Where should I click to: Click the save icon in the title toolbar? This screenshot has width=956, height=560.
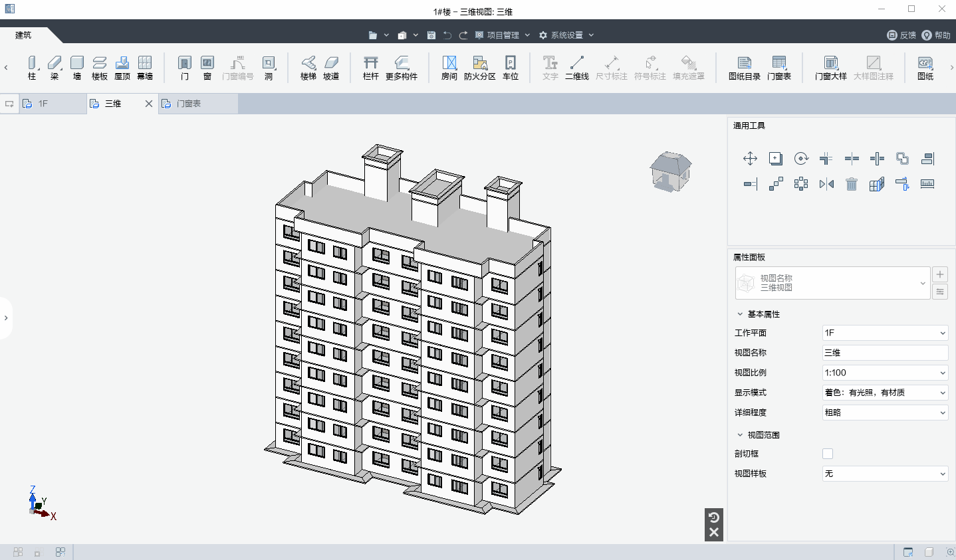coord(431,35)
